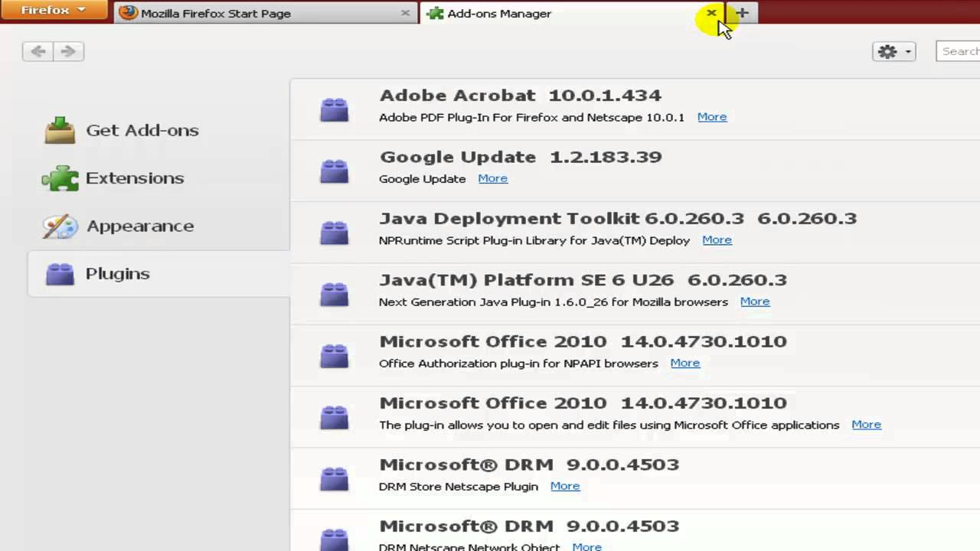Open the Firefox application menu button
Viewport: 980px width, 551px height.
point(53,10)
